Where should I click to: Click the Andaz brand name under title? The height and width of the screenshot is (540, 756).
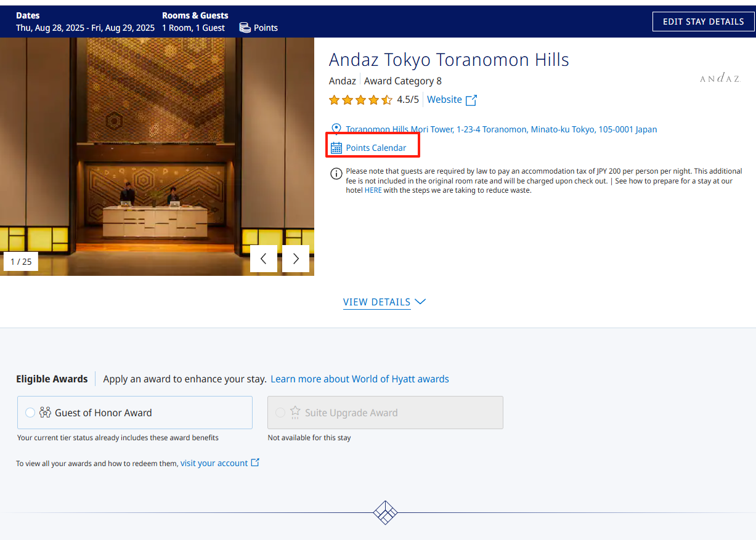pyautogui.click(x=343, y=81)
